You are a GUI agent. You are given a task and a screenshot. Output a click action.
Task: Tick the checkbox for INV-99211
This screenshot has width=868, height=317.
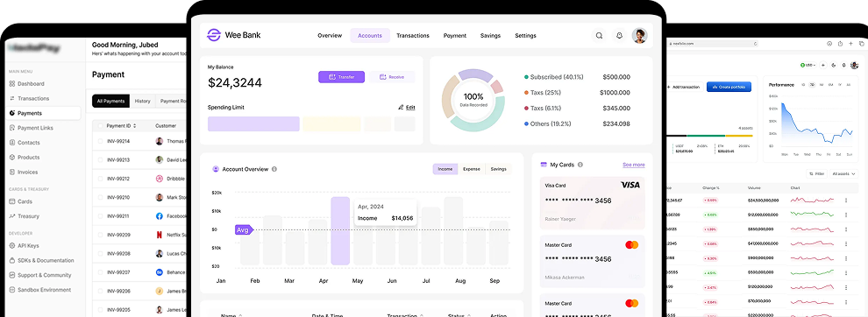100,216
